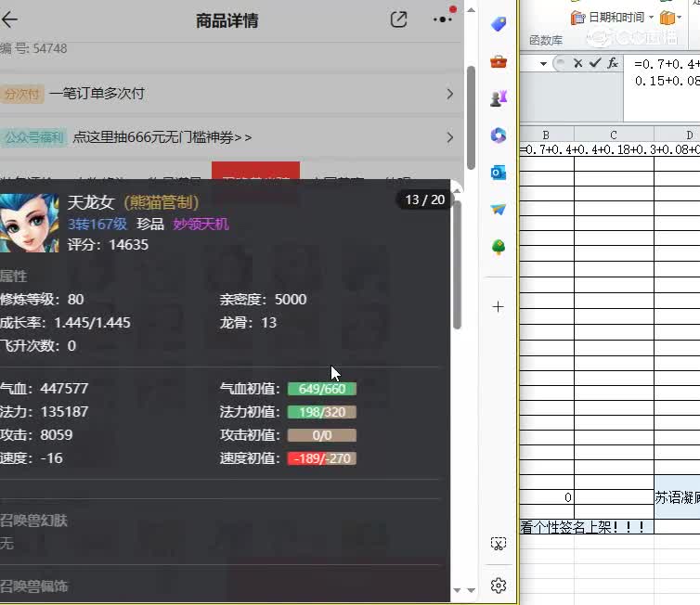Click the 攻击: 8059 stat
The image size is (700, 605).
click(36, 435)
